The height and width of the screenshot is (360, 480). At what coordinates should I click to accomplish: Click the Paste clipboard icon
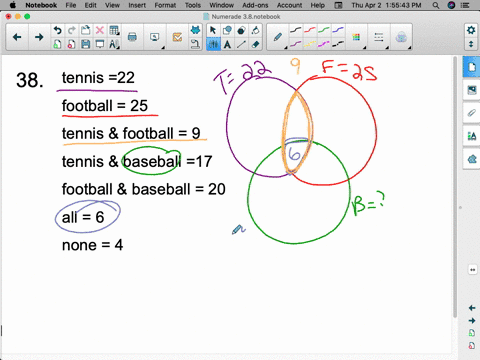[86, 30]
